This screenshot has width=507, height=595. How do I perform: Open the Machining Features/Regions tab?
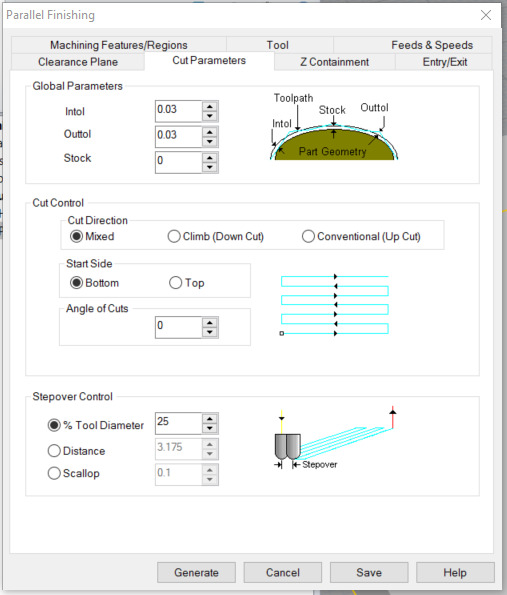119,45
